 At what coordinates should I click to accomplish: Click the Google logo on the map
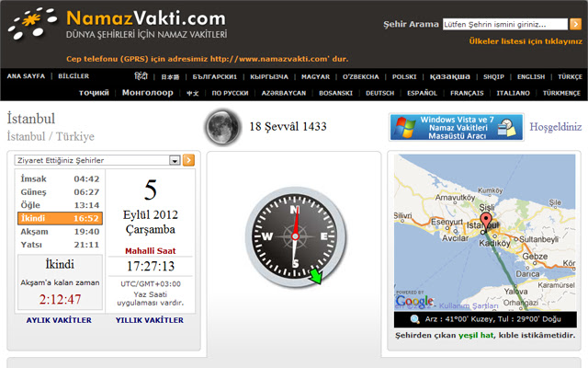(414, 301)
